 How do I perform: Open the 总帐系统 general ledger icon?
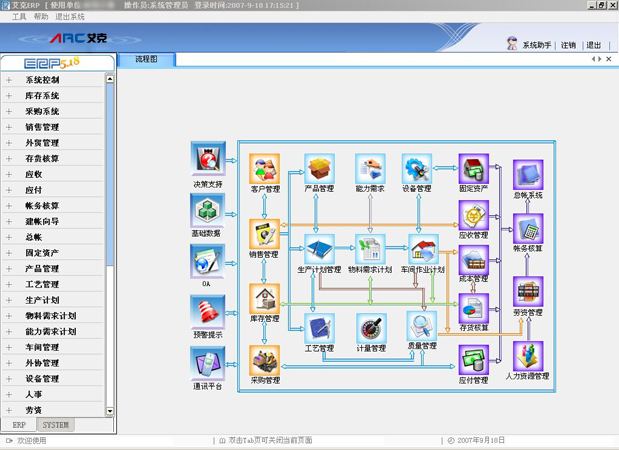click(528, 175)
